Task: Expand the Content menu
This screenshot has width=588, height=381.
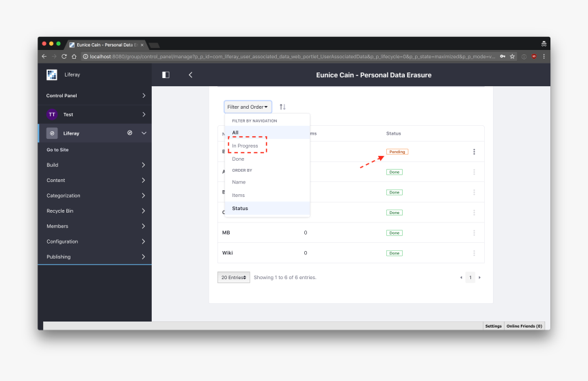Action: pos(95,181)
